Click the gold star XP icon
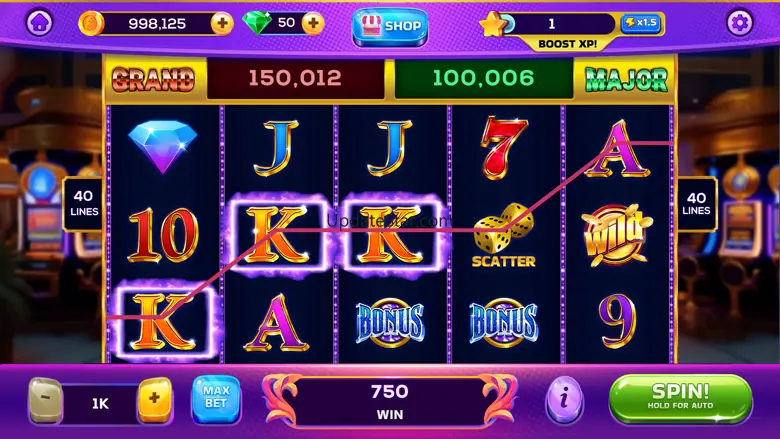 click(x=492, y=24)
